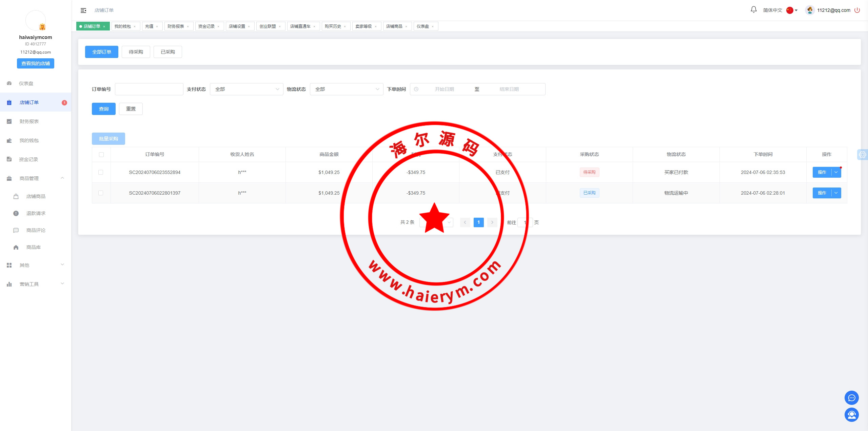Switch to the 财务报表 tab

point(176,26)
